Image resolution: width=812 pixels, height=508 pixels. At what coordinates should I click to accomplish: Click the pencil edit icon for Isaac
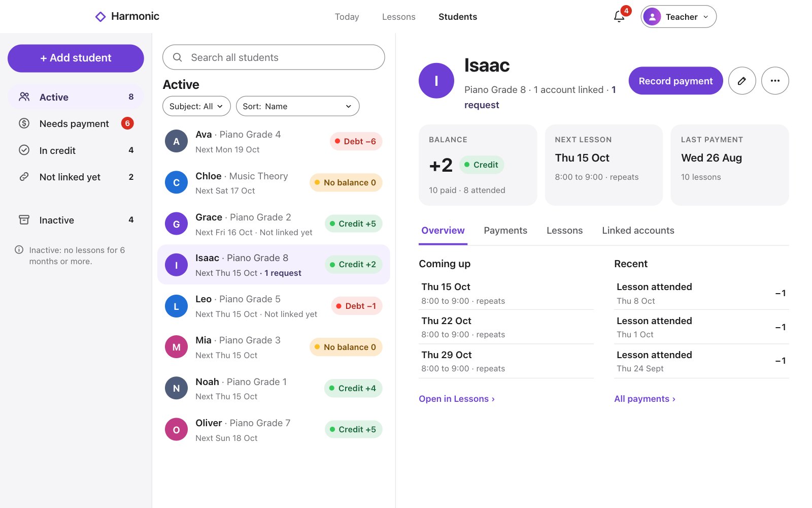(x=742, y=81)
